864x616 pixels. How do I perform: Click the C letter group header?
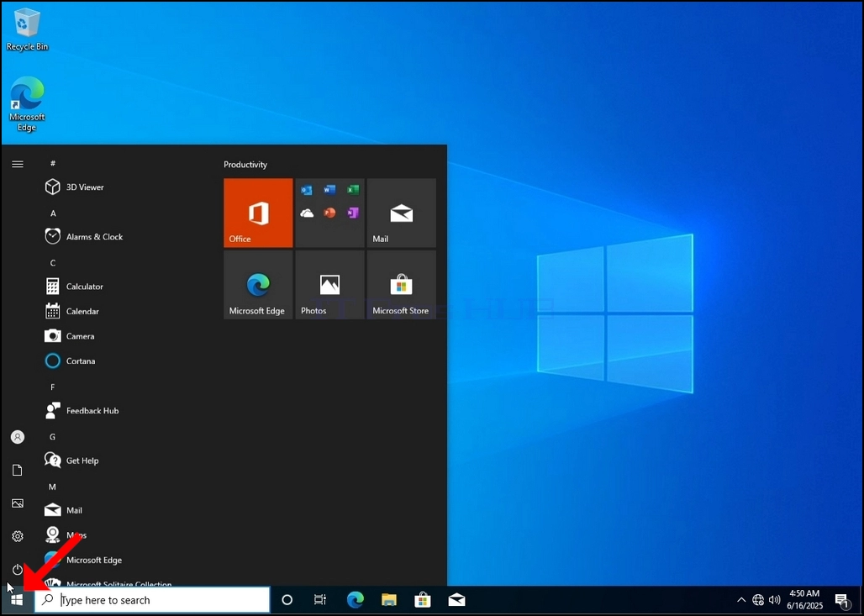tap(53, 263)
